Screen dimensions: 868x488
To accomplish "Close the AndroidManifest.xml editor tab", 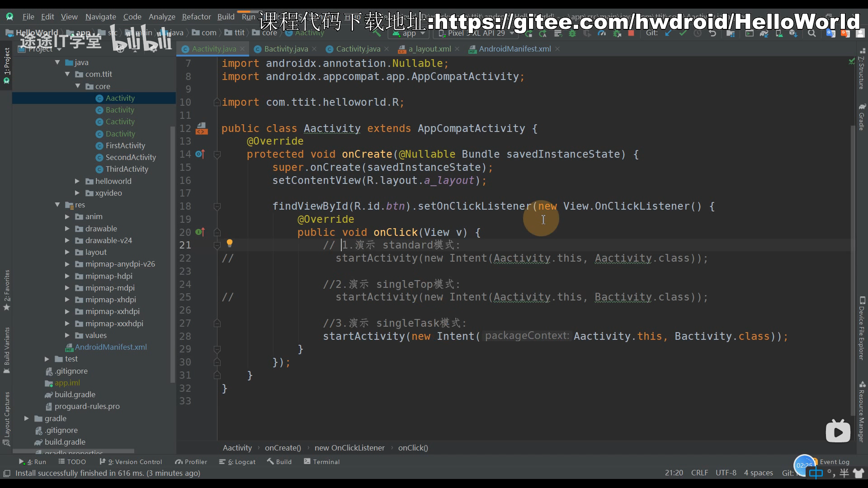I will pyautogui.click(x=557, y=49).
